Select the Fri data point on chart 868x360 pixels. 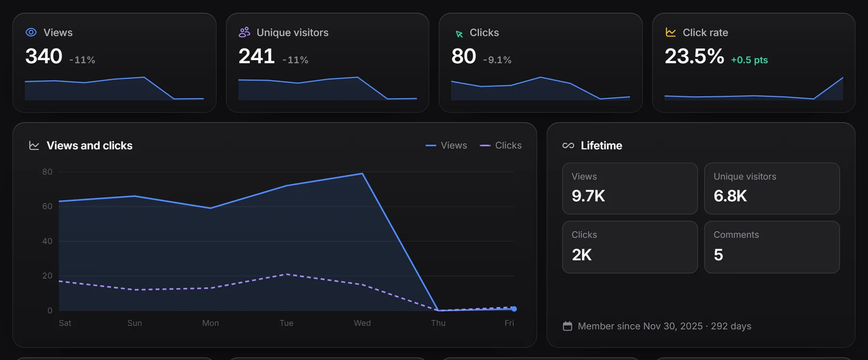coord(514,309)
